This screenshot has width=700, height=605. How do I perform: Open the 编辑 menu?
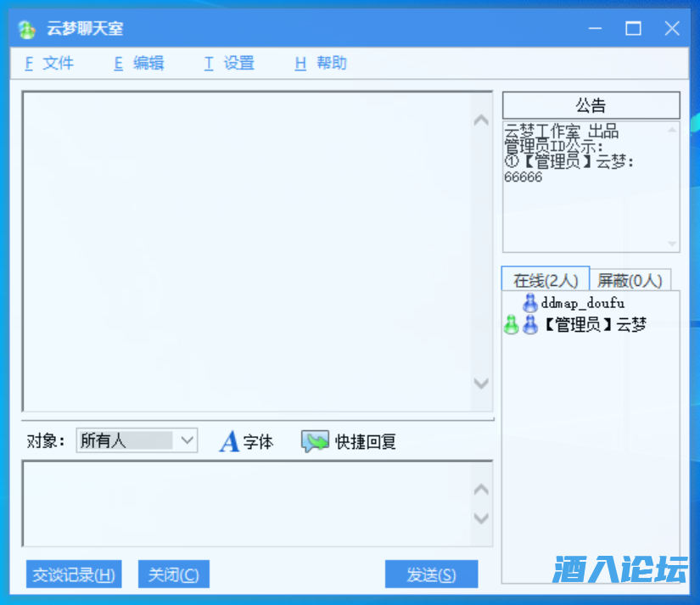(x=139, y=64)
